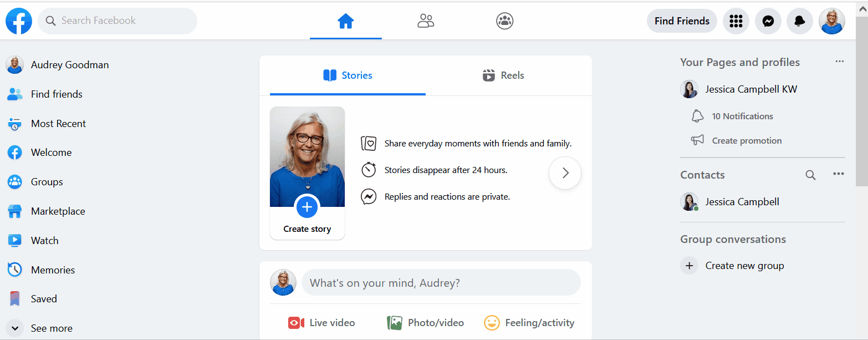Image resolution: width=868 pixels, height=340 pixels.
Task: Open Marketplace from the left sidebar
Action: pyautogui.click(x=58, y=211)
